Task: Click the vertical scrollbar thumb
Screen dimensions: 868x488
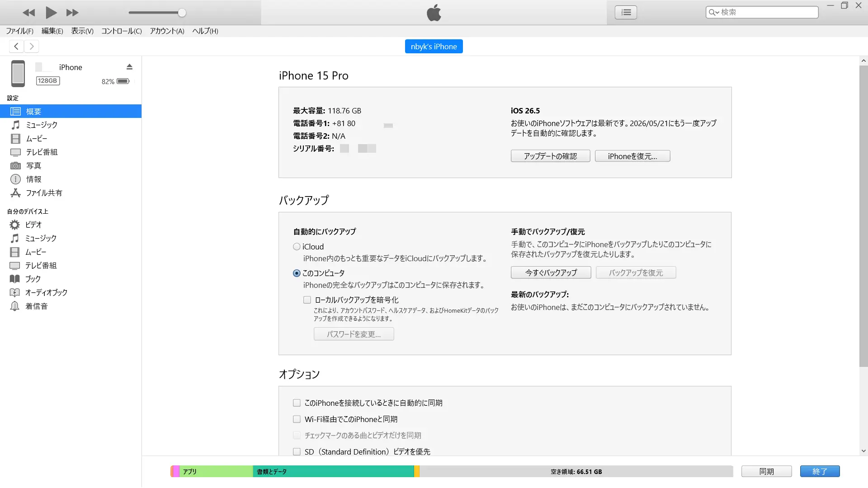Action: (863, 216)
